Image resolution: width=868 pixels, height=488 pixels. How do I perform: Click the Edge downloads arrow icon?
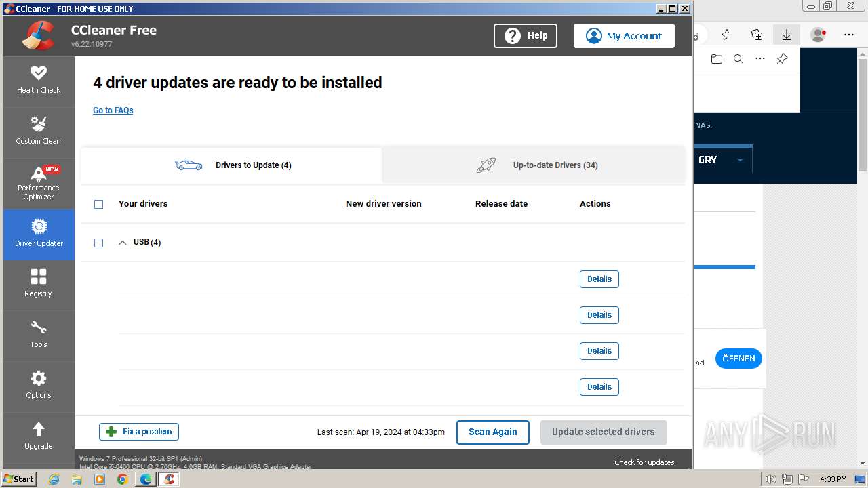pyautogui.click(x=787, y=35)
